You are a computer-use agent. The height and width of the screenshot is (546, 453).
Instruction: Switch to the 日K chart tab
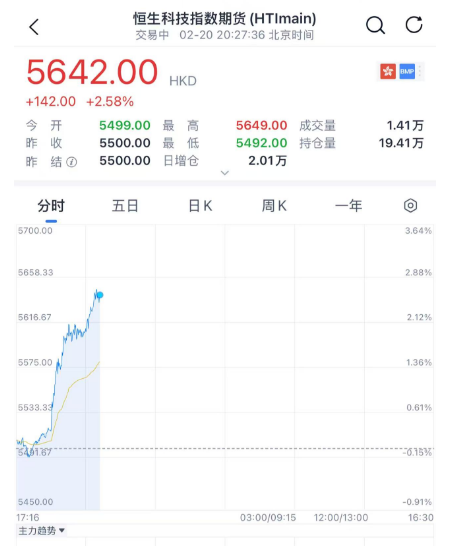pyautogui.click(x=200, y=206)
